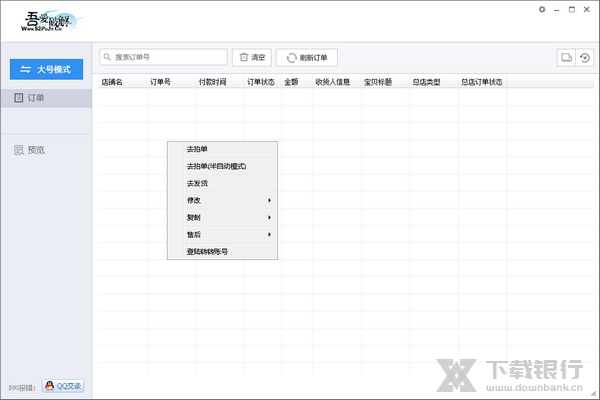Open the history clock icon button
Image resolution: width=600 pixels, height=400 pixels.
(585, 58)
